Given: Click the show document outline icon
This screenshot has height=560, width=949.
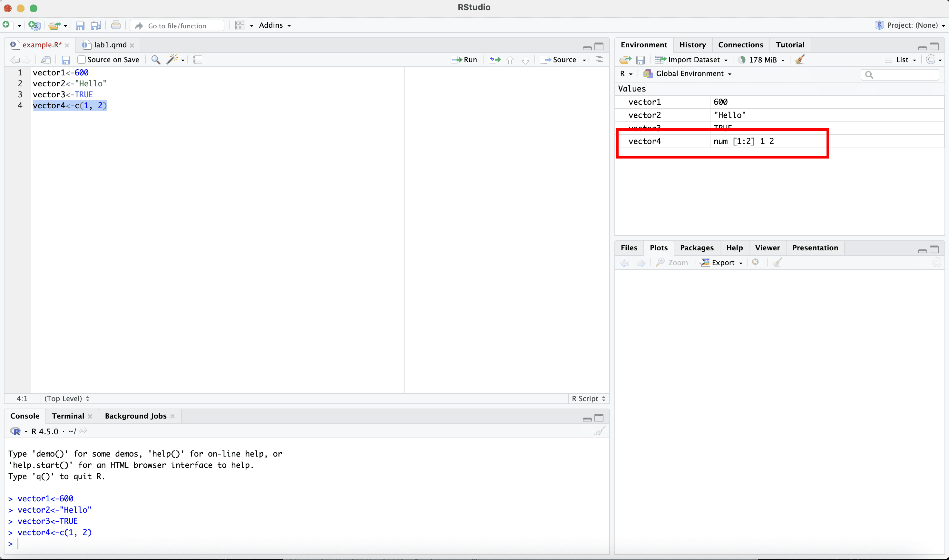Looking at the screenshot, I should coord(599,60).
